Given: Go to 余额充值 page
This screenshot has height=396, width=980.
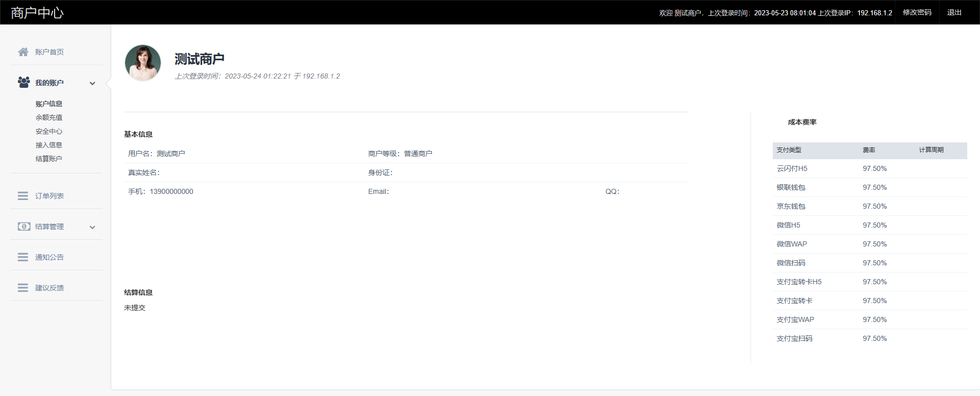Looking at the screenshot, I should tap(49, 117).
